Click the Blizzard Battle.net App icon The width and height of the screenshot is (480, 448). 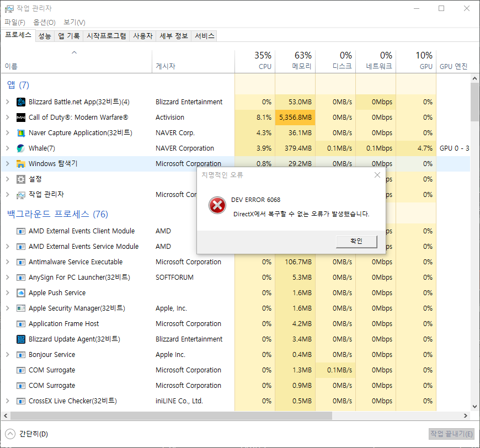21,102
